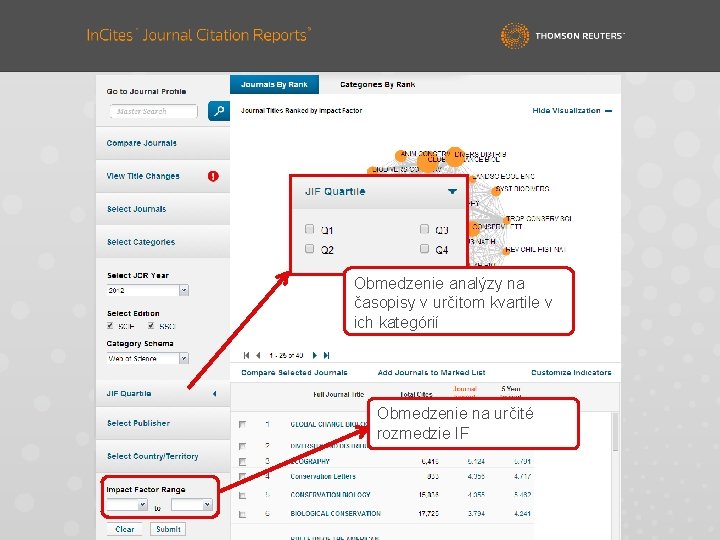The height and width of the screenshot is (540, 720).
Task: Check the Q3 quartile checkbox
Action: pyautogui.click(x=424, y=229)
